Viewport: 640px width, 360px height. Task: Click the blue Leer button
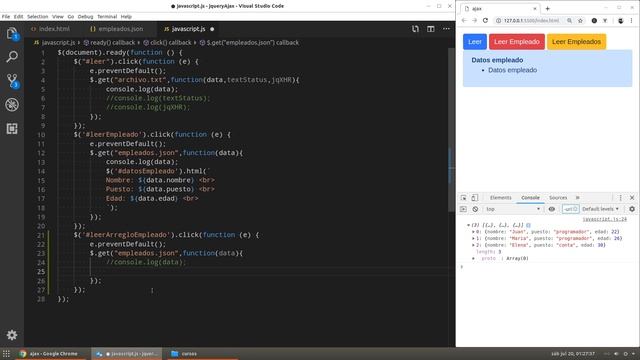[475, 42]
